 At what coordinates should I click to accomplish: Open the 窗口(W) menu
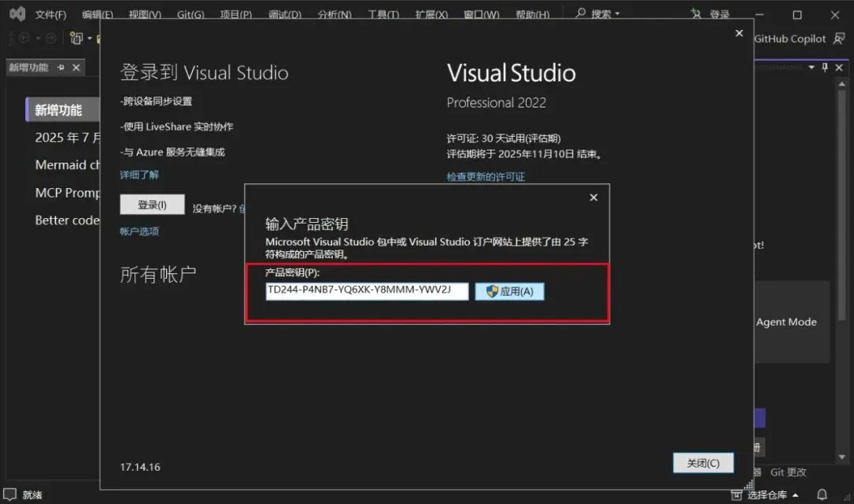(x=482, y=15)
